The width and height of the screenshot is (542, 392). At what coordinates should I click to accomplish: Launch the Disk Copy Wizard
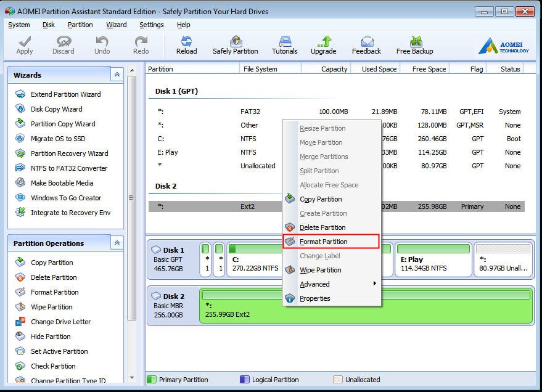click(56, 109)
